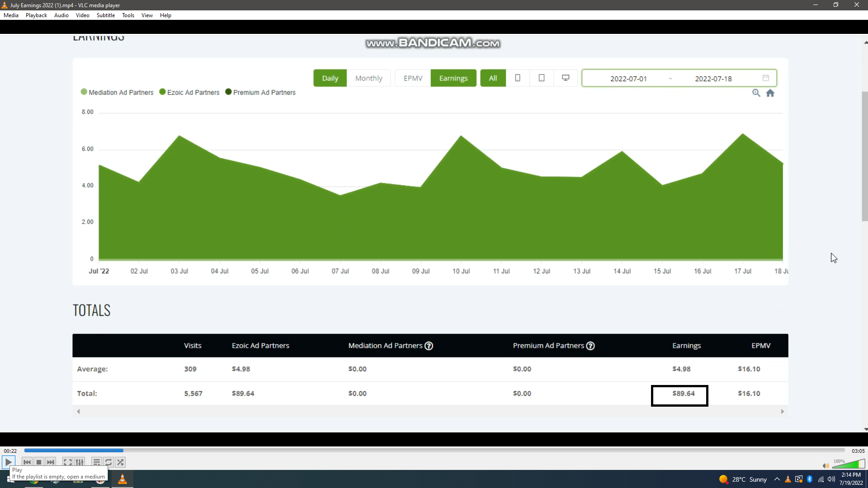Open the Tools menu
868x488 pixels.
(128, 15)
